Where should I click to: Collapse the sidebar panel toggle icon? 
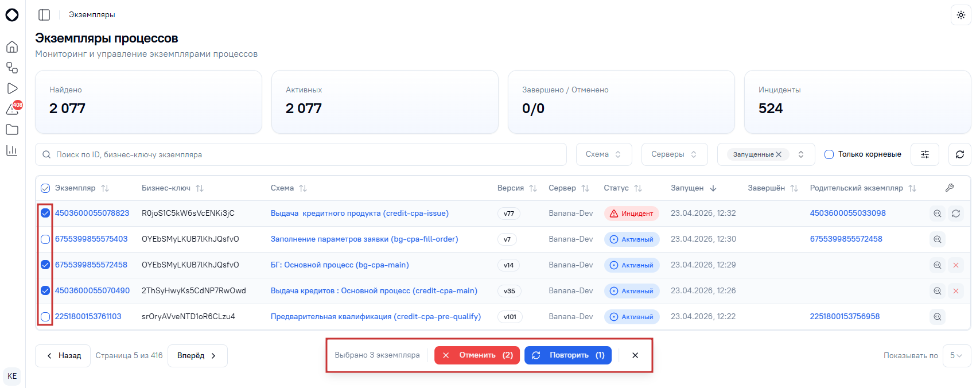pyautogui.click(x=44, y=15)
